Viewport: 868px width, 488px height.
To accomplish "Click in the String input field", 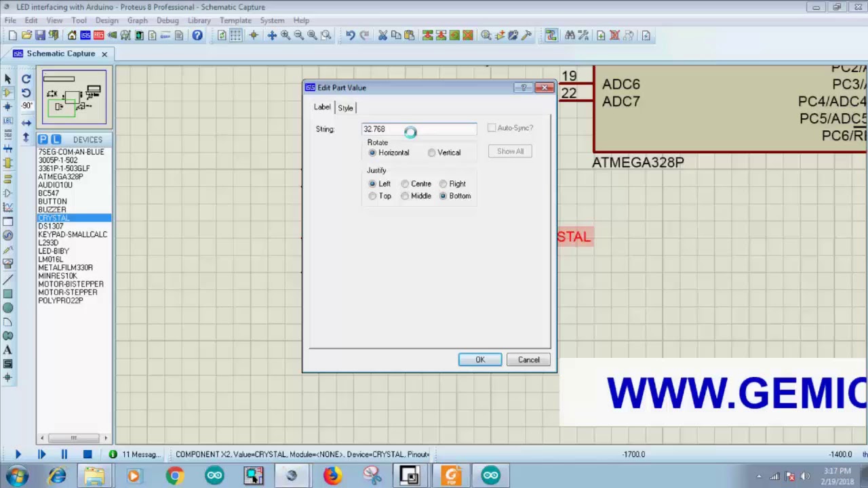I will [x=419, y=129].
